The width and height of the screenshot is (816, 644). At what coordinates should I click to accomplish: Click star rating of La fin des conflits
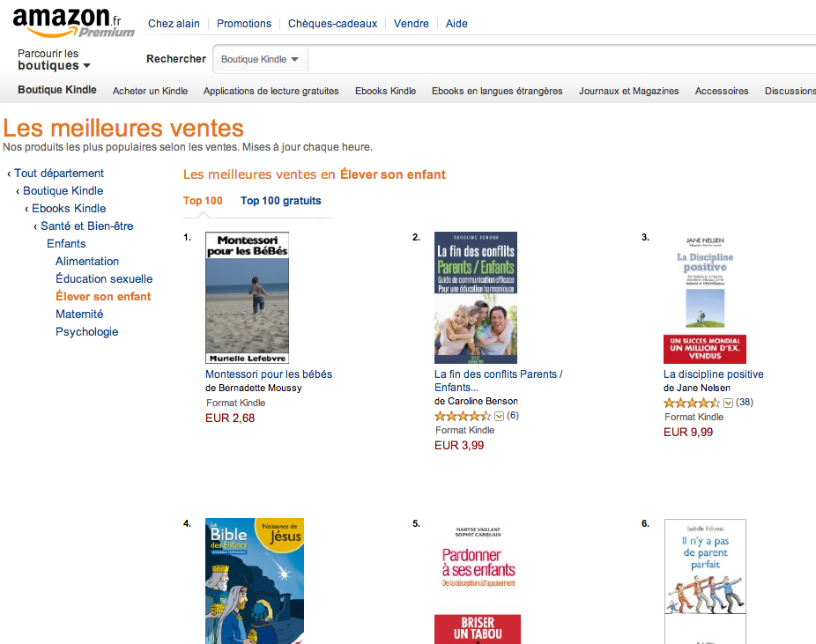pyautogui.click(x=462, y=416)
